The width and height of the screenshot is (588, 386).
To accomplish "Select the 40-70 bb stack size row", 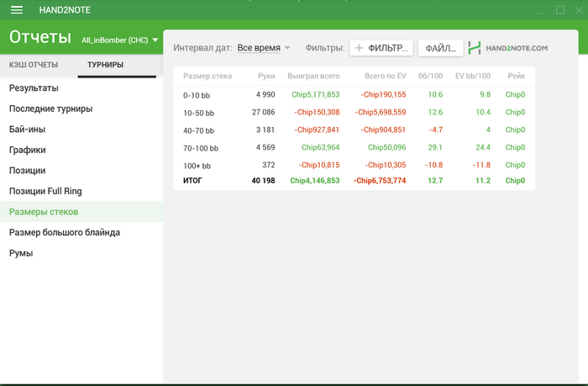I will [354, 130].
